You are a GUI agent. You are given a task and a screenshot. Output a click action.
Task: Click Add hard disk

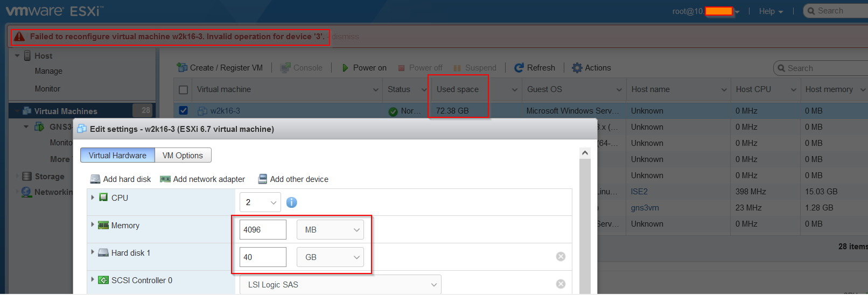[x=121, y=179]
